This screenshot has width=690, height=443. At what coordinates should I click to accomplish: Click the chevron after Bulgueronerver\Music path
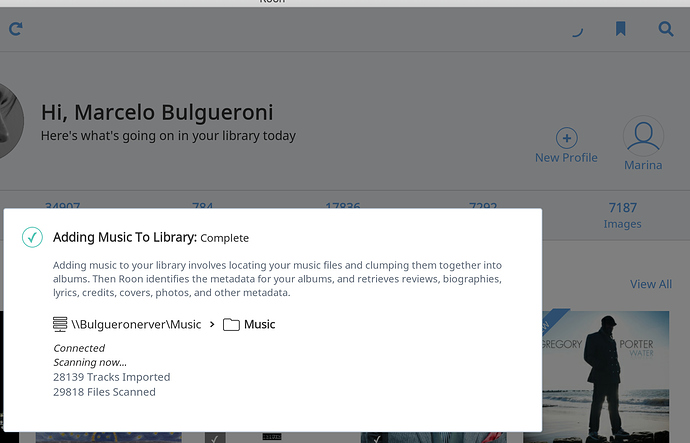point(212,325)
